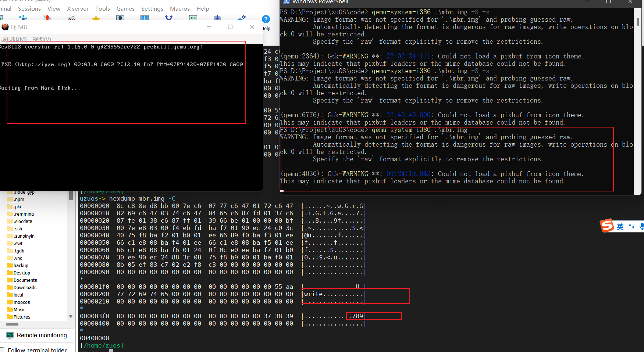
Task: Toggle the Follow terminal folder checkbox
Action: click(2, 350)
